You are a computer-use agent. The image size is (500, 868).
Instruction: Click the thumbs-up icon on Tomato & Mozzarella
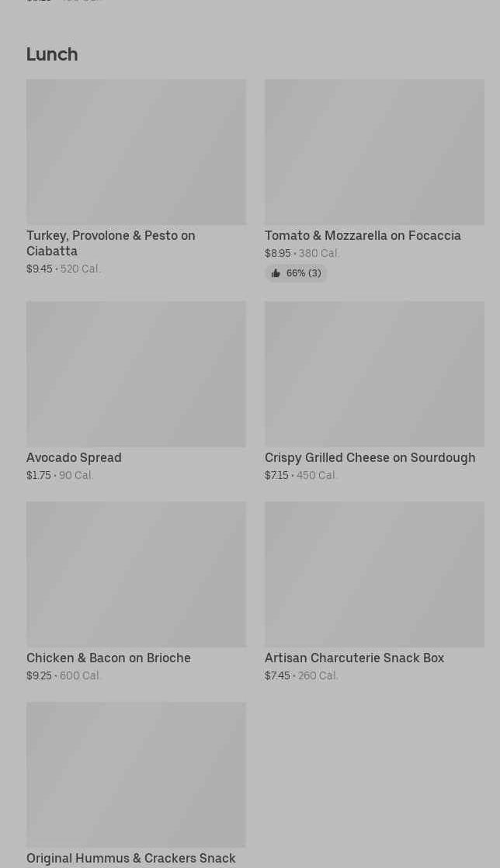point(276,273)
